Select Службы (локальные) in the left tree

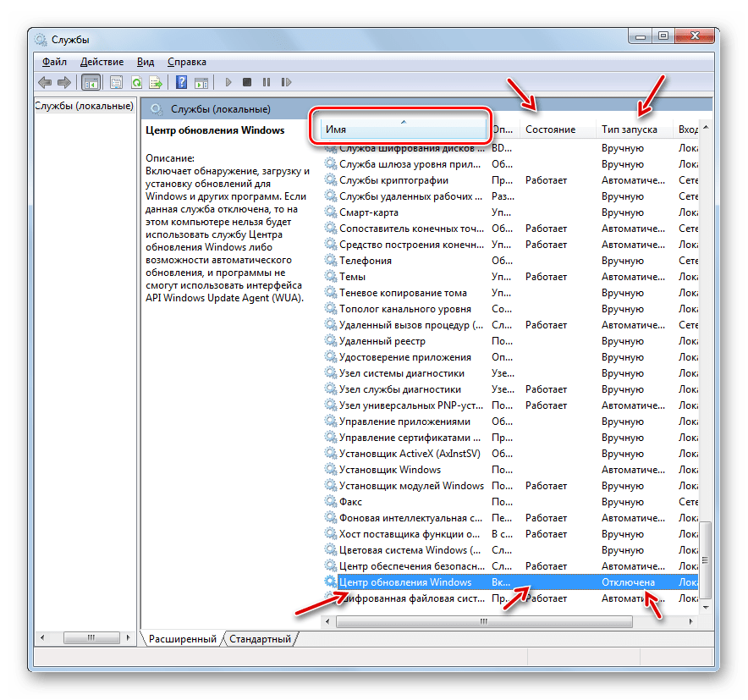(84, 106)
